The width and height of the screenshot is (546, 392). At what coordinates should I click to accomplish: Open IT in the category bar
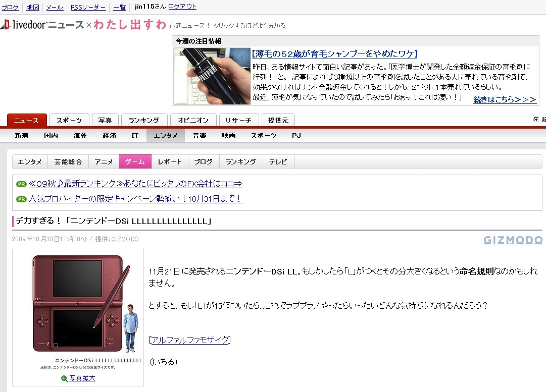pyautogui.click(x=135, y=136)
